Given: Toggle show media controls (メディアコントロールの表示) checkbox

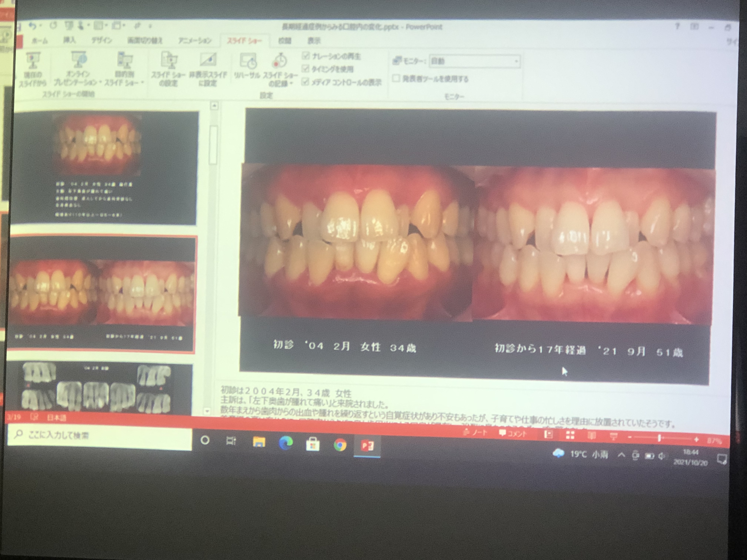Looking at the screenshot, I should click(x=305, y=82).
